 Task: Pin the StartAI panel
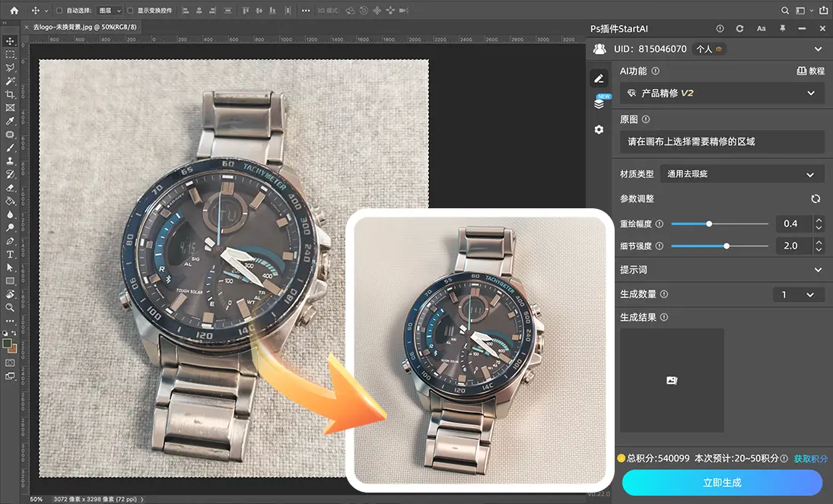(x=782, y=28)
